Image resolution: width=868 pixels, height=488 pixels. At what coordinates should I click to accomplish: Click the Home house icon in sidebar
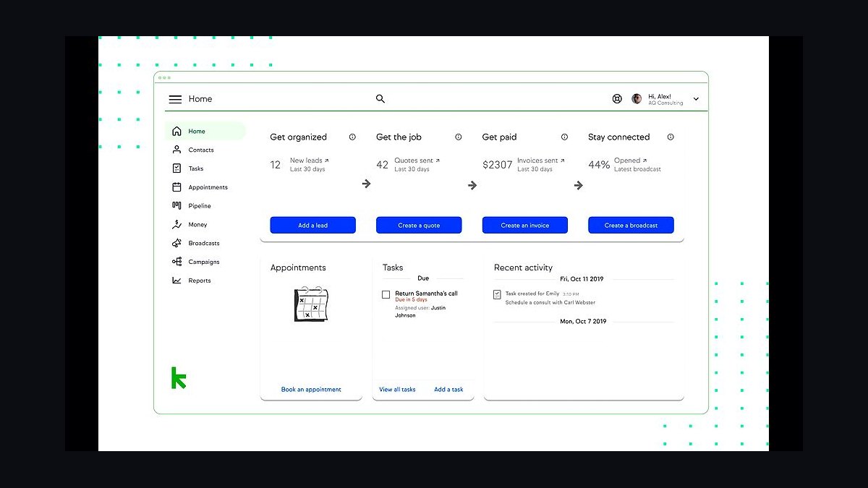pyautogui.click(x=176, y=132)
